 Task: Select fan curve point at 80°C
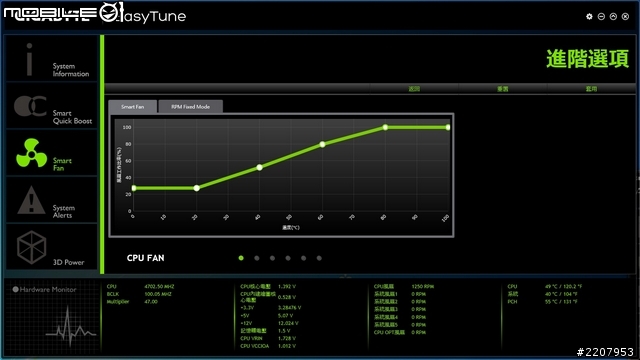coord(385,127)
